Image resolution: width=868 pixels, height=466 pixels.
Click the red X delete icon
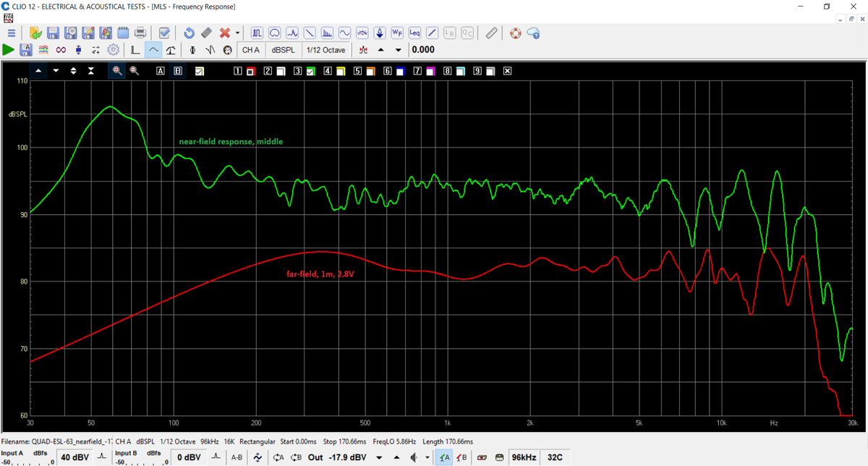tap(225, 33)
